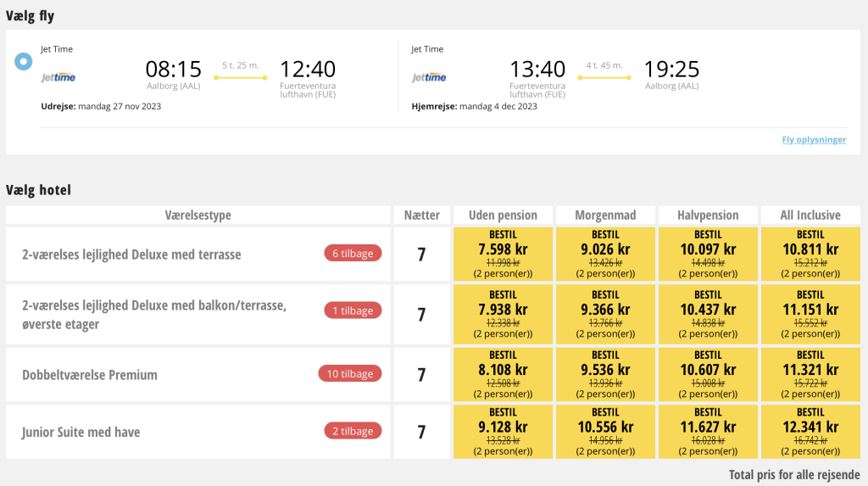Book Deluxe med terrasse Halvpension 10.097 kr
This screenshot has height=486, width=868.
coord(708,254)
